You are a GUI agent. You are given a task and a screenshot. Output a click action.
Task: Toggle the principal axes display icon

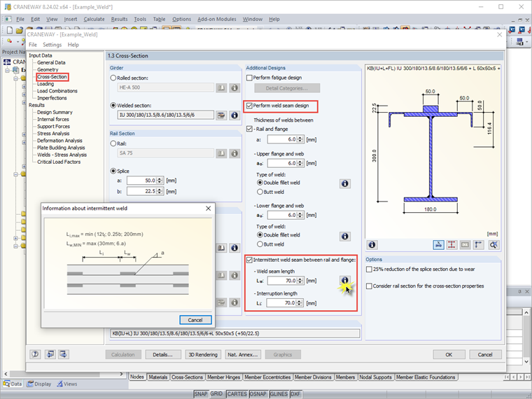tap(478, 244)
